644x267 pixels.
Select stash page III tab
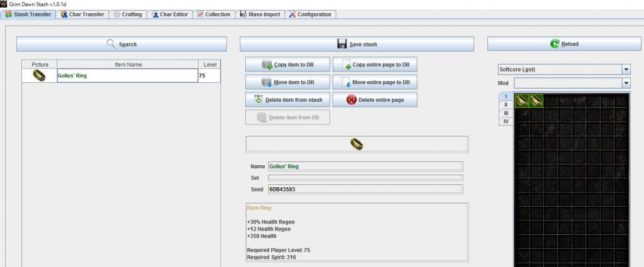[x=506, y=113]
